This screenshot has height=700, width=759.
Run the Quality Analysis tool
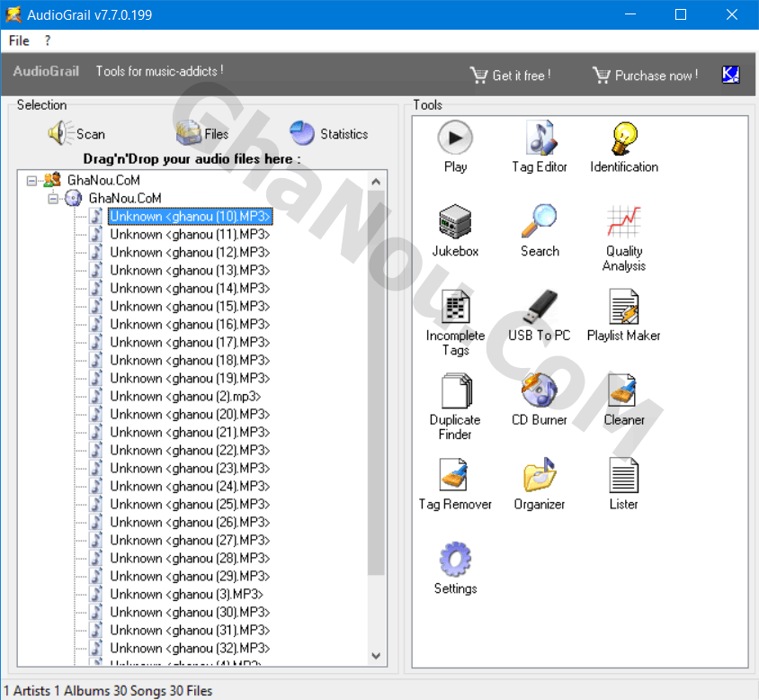coord(624,238)
